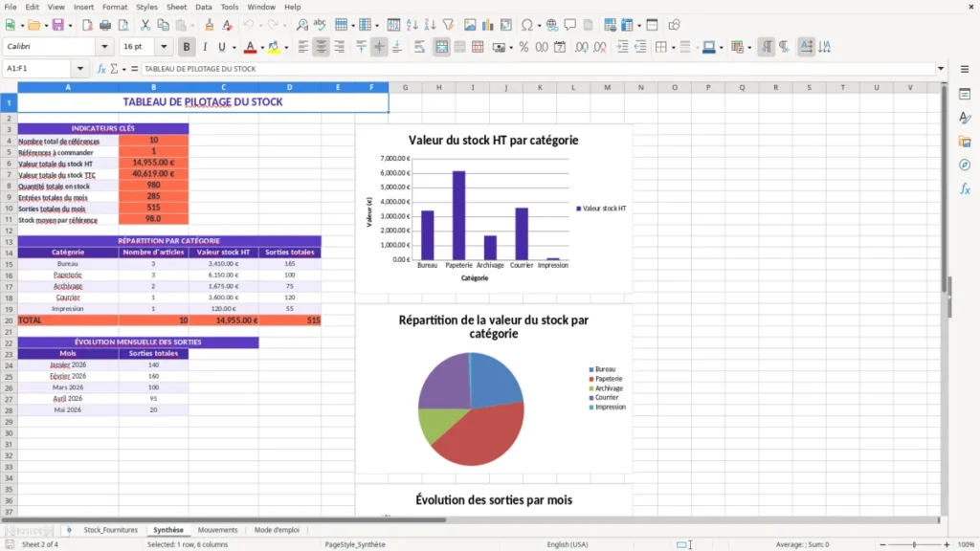Click the Spelling check icon
This screenshot has width=980, height=551.
point(320,25)
